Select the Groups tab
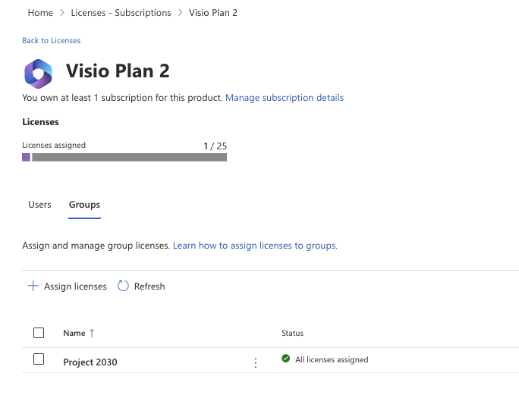This screenshot has width=519, height=420. pyautogui.click(x=84, y=205)
